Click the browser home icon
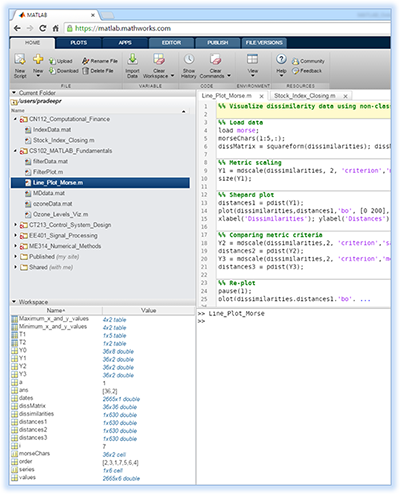The height and width of the screenshot is (494, 400). click(56, 28)
